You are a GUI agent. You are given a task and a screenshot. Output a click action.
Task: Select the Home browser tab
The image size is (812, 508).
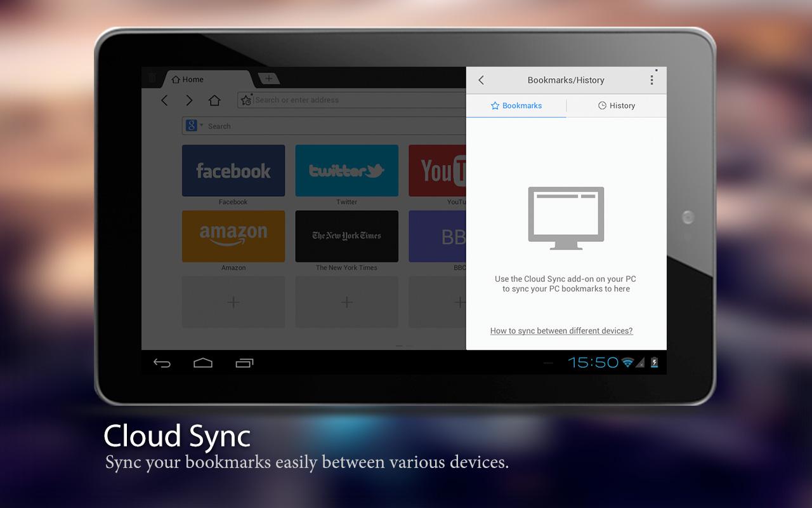209,79
